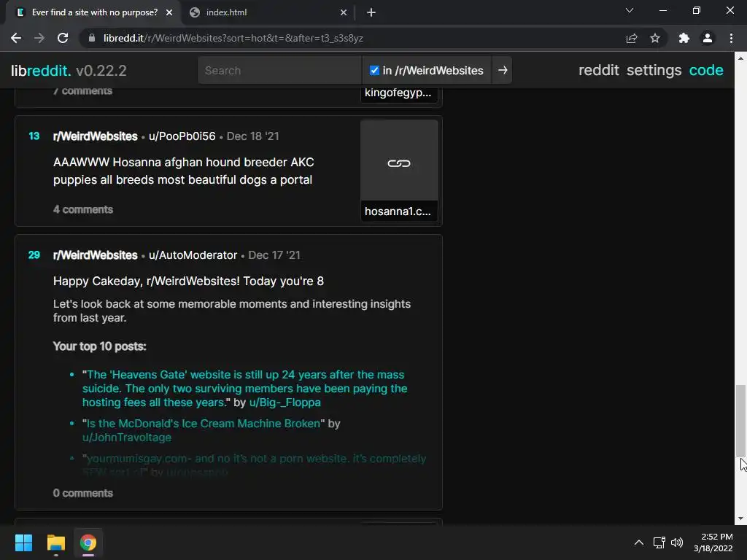Open Windows Start menu
The image size is (747, 560).
point(23,542)
